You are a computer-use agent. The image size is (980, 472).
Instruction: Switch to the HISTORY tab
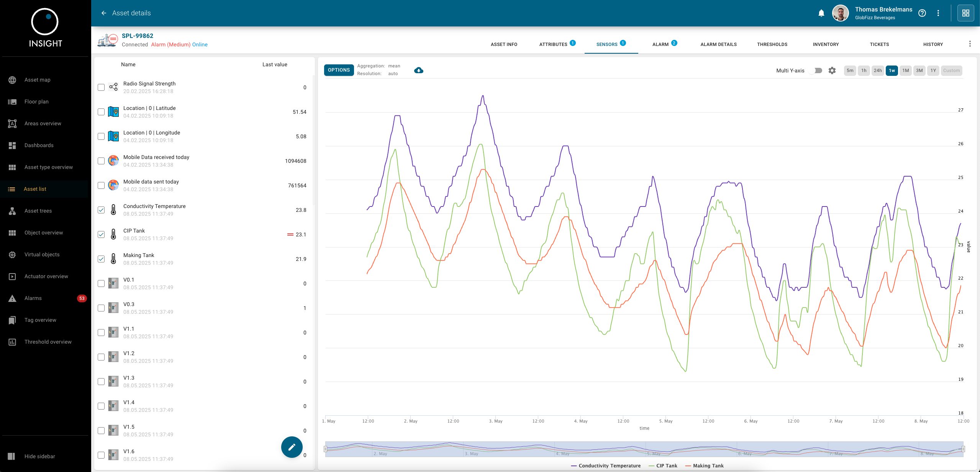tap(933, 44)
